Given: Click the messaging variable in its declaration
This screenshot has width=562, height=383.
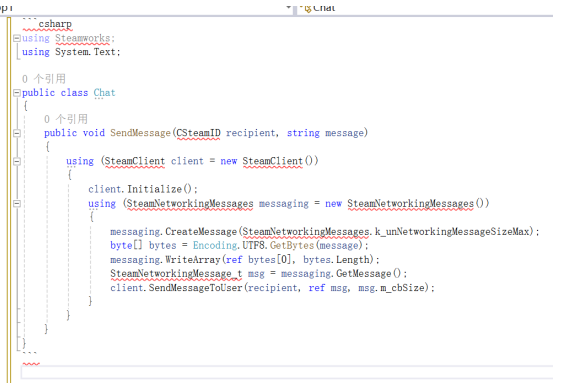Looking at the screenshot, I should (284, 204).
